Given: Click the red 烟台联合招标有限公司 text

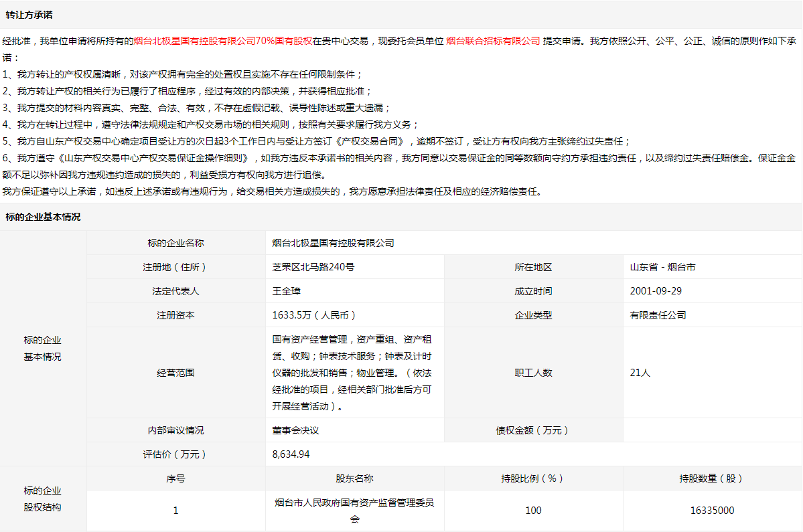Looking at the screenshot, I should [493, 41].
